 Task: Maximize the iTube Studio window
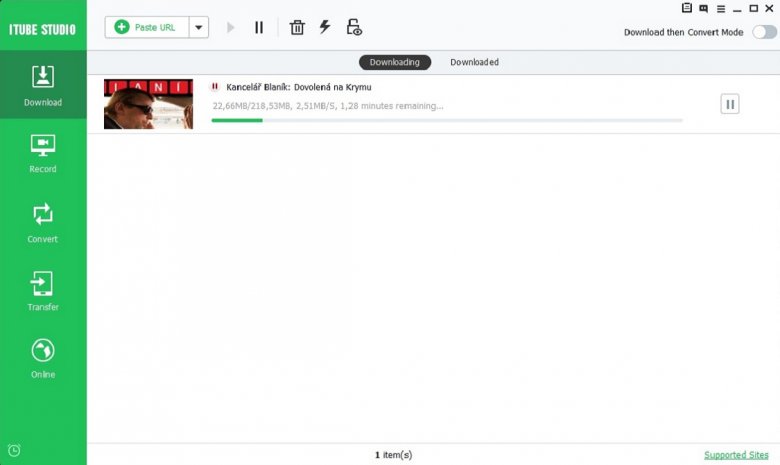pyautogui.click(x=754, y=8)
